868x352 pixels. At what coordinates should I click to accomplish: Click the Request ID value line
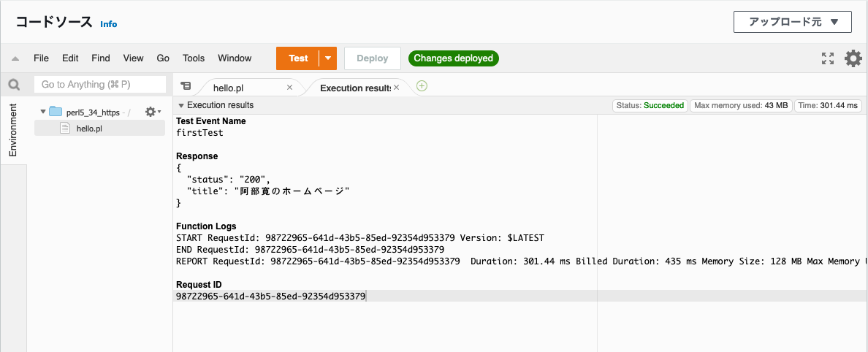270,296
